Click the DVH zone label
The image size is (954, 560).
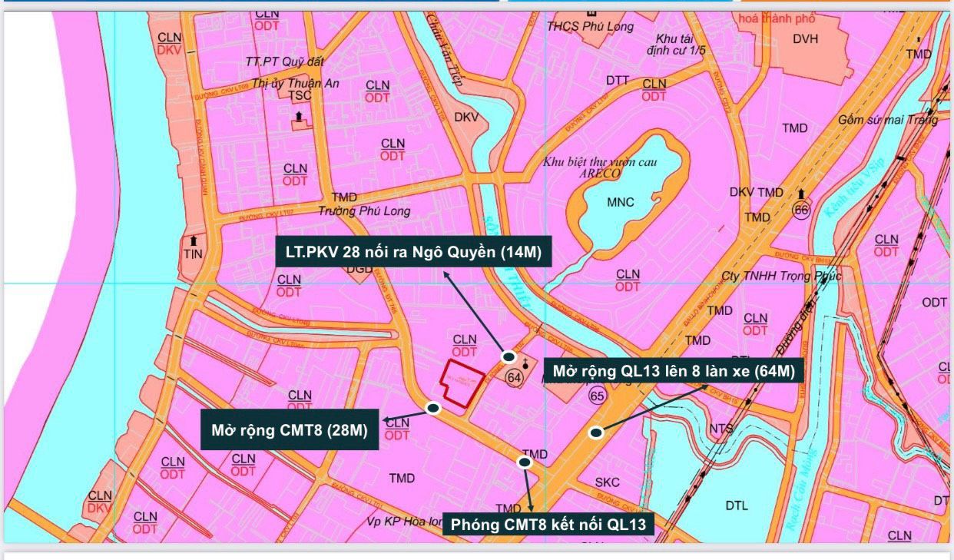point(805,39)
